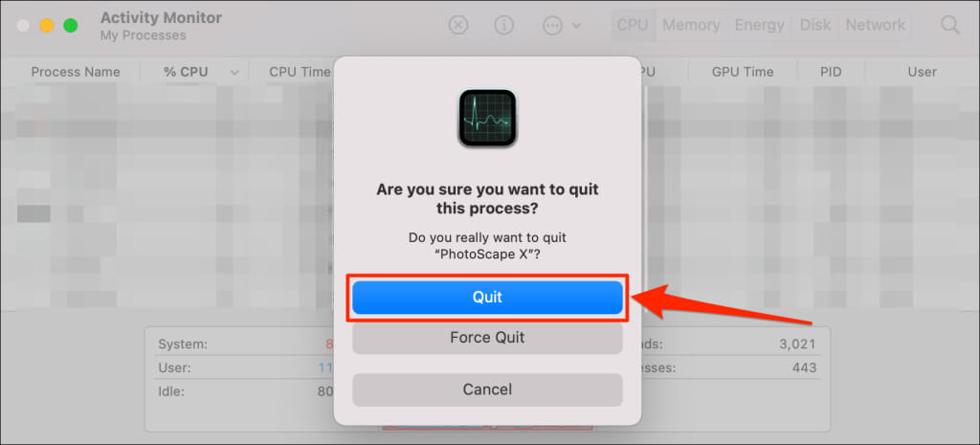Image resolution: width=980 pixels, height=445 pixels.
Task: Sort by the Process Name column
Action: click(x=76, y=72)
